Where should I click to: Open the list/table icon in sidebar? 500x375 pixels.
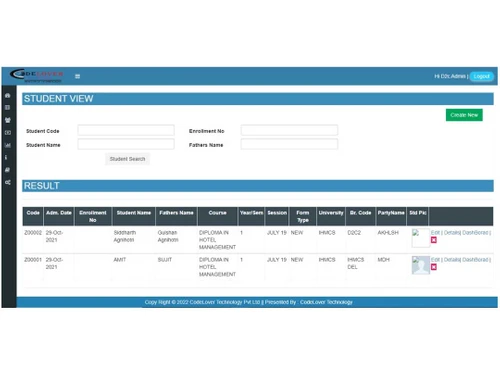(8, 108)
